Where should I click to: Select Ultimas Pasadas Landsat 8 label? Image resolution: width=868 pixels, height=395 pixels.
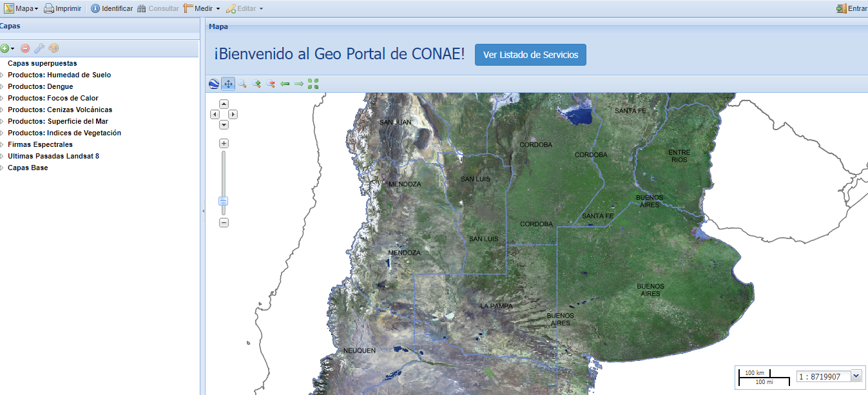[53, 156]
